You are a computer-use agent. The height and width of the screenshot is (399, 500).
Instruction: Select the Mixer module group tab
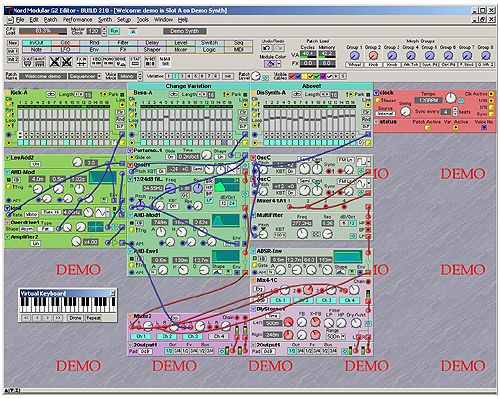pyautogui.click(x=181, y=49)
